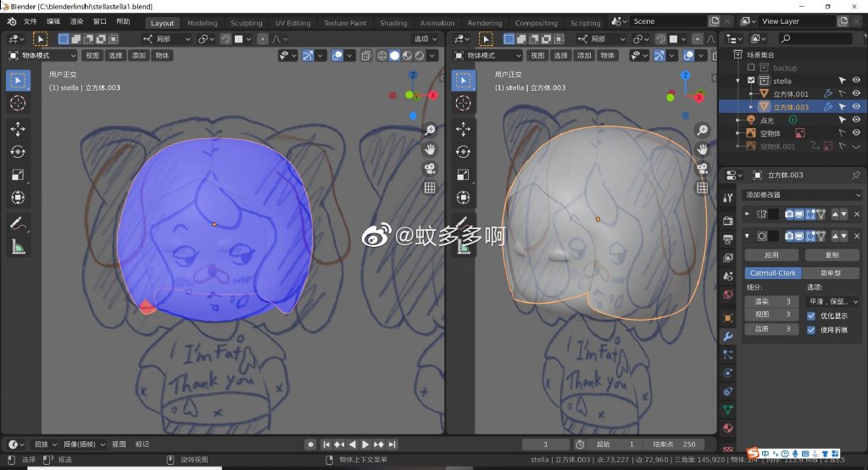868x470 pixels.
Task: Toggle proportional editing in left viewport header
Action: point(263,39)
